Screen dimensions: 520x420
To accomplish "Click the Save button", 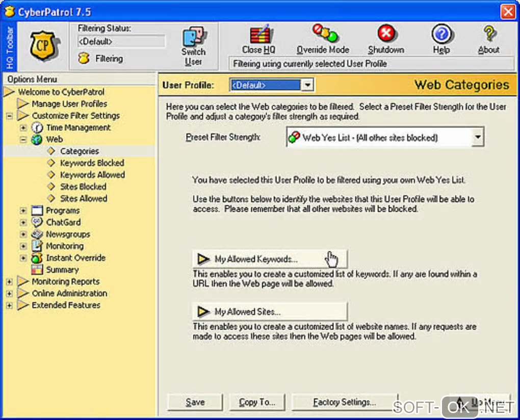I will (195, 402).
